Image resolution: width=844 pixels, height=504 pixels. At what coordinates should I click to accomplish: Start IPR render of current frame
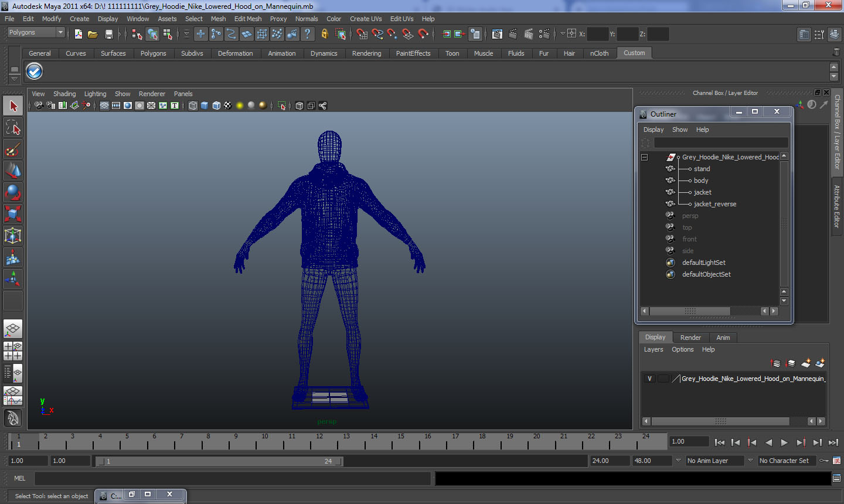coord(528,34)
